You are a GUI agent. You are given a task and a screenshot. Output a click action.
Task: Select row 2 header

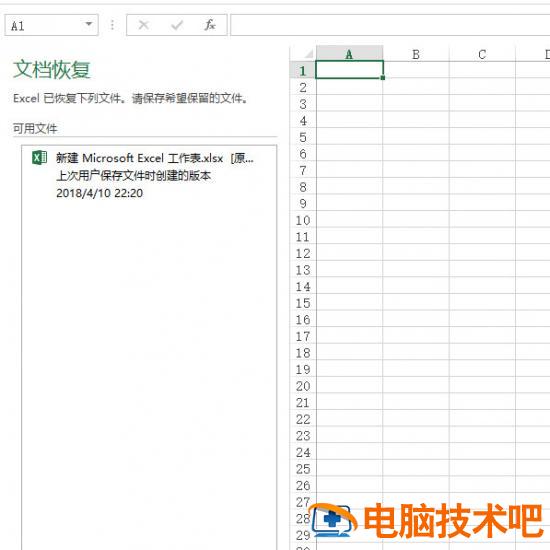(x=303, y=87)
